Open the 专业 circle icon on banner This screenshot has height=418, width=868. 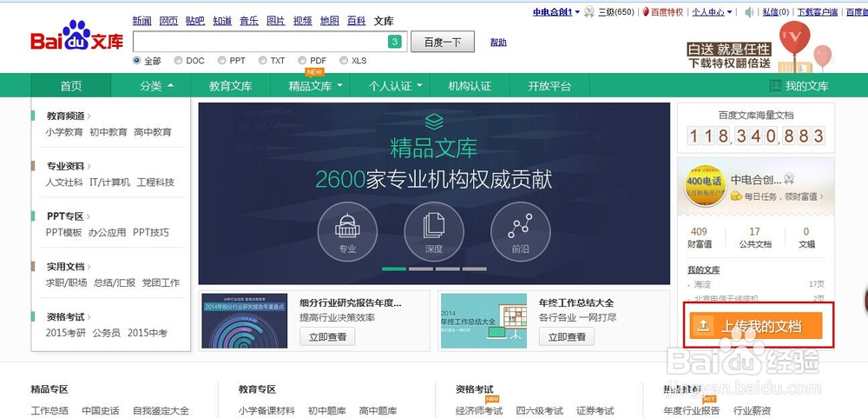[347, 232]
